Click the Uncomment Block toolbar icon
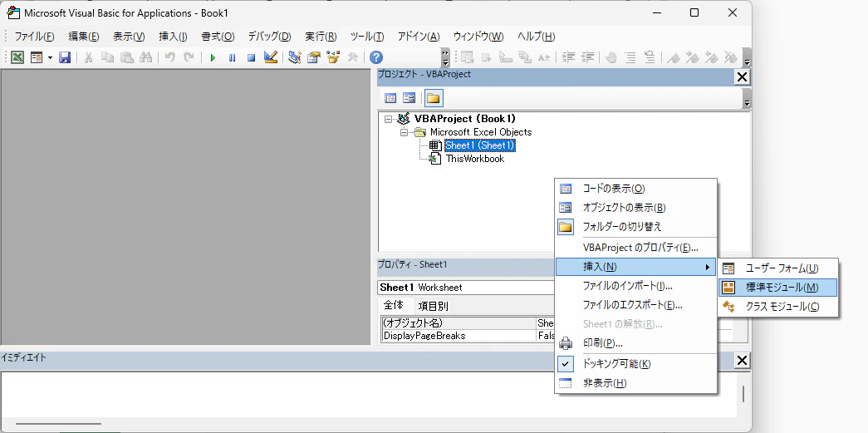868x433 pixels. 650,57
